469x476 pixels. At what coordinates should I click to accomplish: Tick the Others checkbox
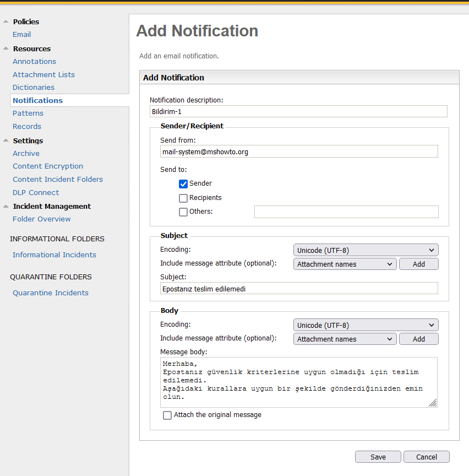click(183, 212)
